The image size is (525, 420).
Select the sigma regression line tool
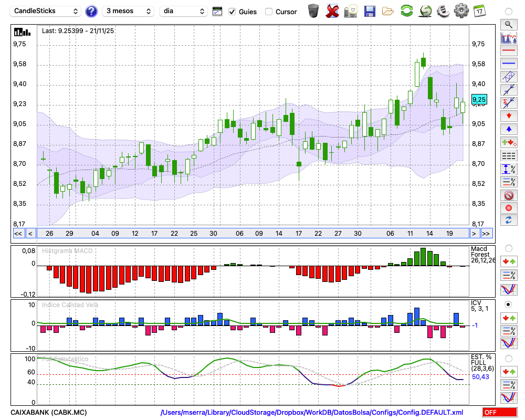tap(509, 103)
